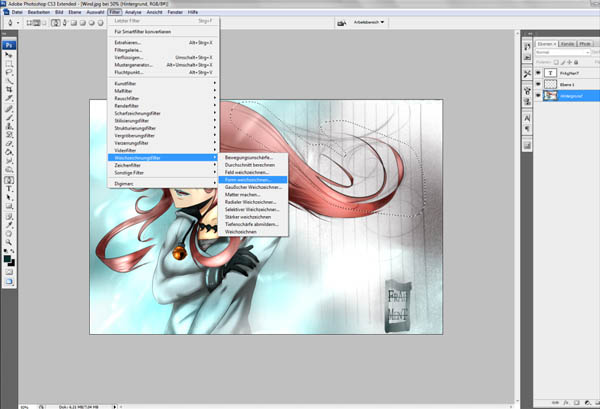The image size is (600, 409).
Task: Open the Paragraph panel dock icon
Action: pyautogui.click(x=527, y=129)
